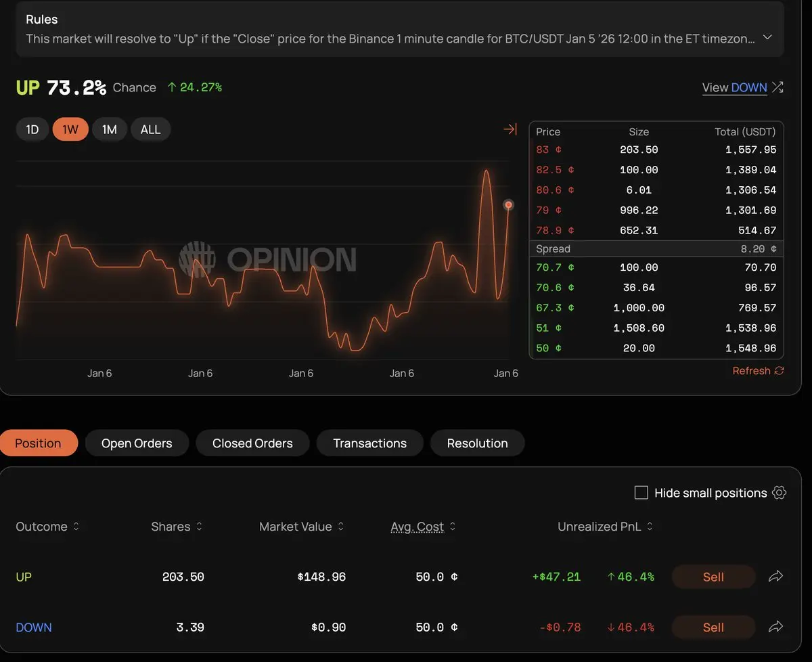Click the 79 ¢ ask price
The image size is (812, 662).
pyautogui.click(x=549, y=210)
